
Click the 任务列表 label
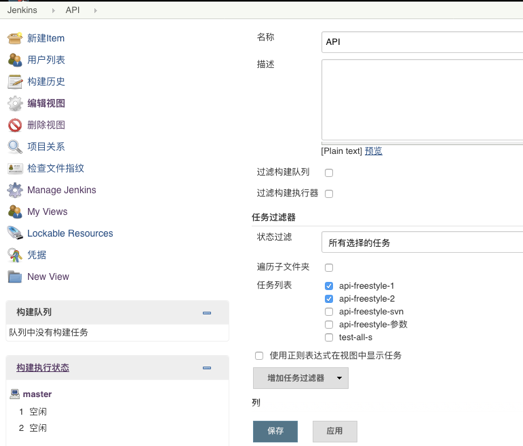point(274,285)
